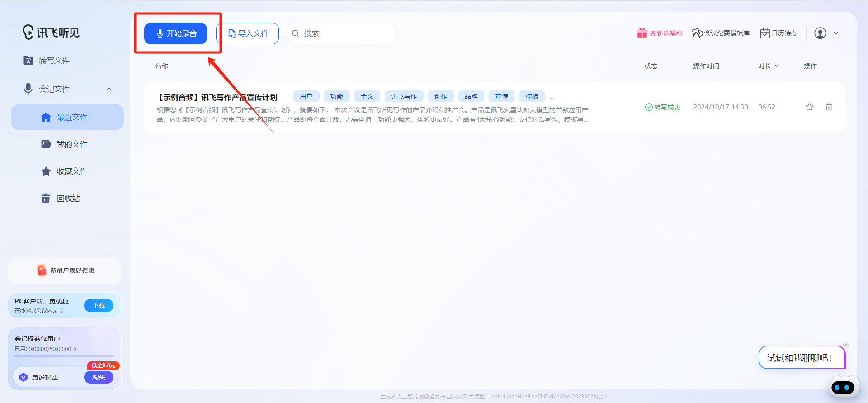Expand more tags via the ellipsis
Image resolution: width=868 pixels, height=403 pixels.
click(x=552, y=97)
